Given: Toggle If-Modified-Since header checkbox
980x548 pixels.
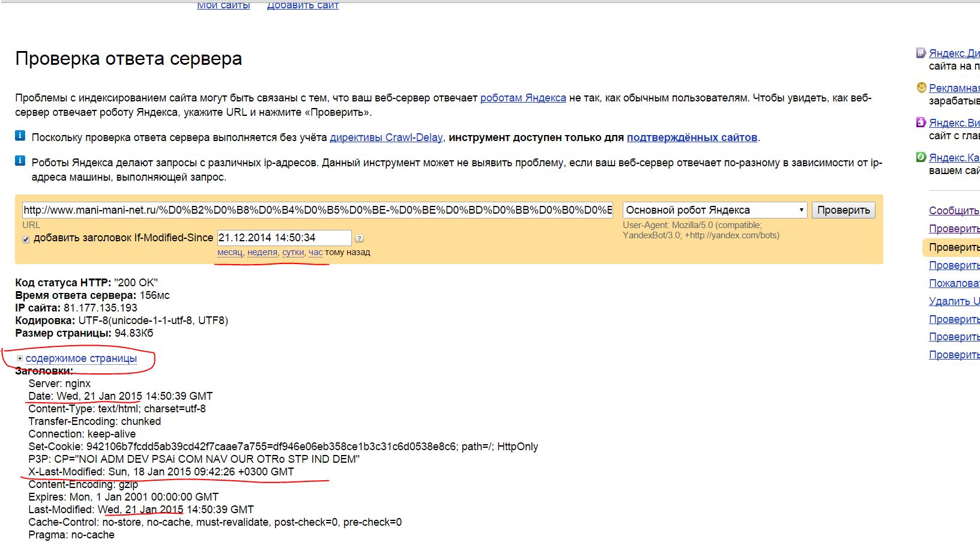Looking at the screenshot, I should tap(26, 239).
